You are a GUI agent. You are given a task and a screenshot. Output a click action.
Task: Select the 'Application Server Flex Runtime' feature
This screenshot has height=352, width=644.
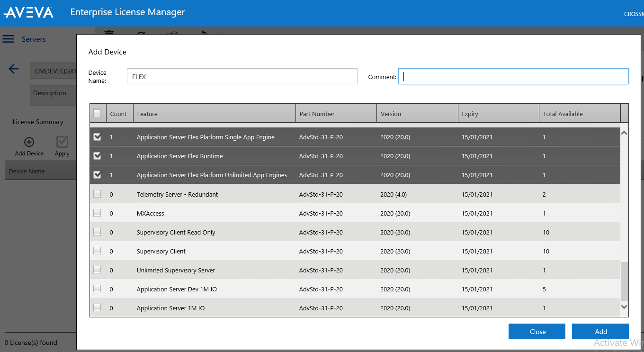[x=179, y=156]
